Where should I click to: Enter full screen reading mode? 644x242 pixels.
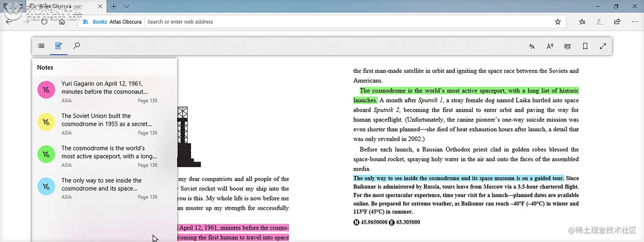pyautogui.click(x=603, y=46)
